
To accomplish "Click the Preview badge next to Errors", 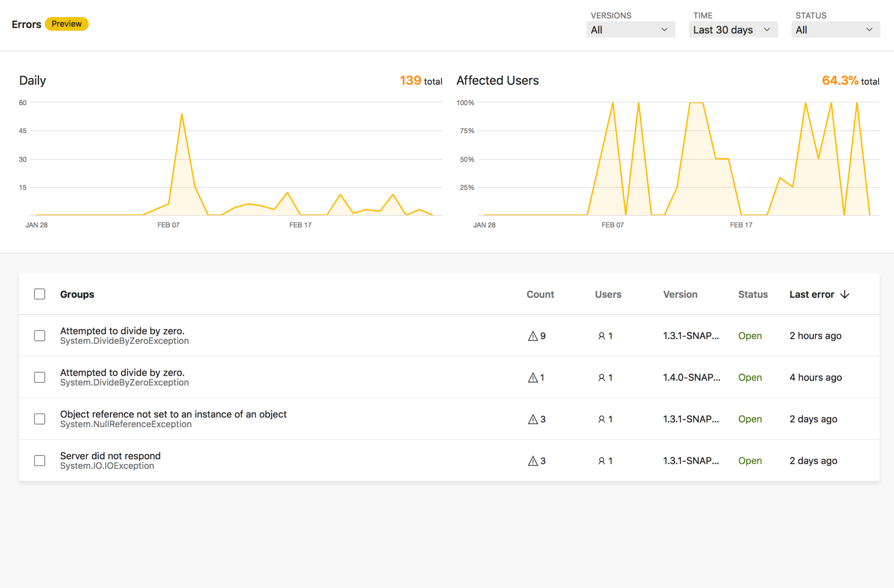I will pyautogui.click(x=67, y=24).
